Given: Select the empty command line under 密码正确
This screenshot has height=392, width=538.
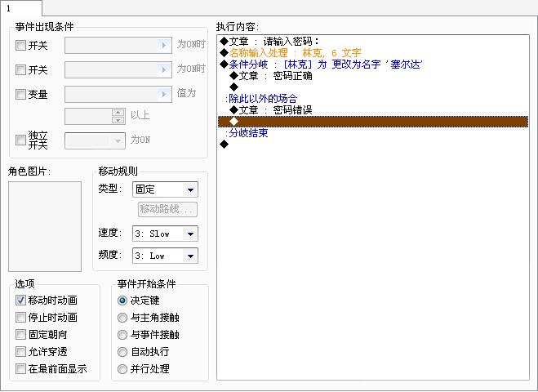Looking at the screenshot, I should tap(373, 87).
